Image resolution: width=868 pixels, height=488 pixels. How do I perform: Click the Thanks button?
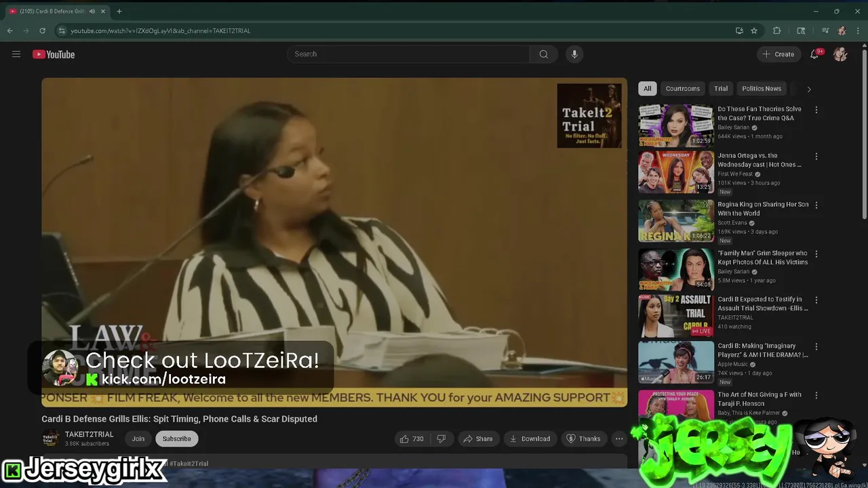[583, 439]
